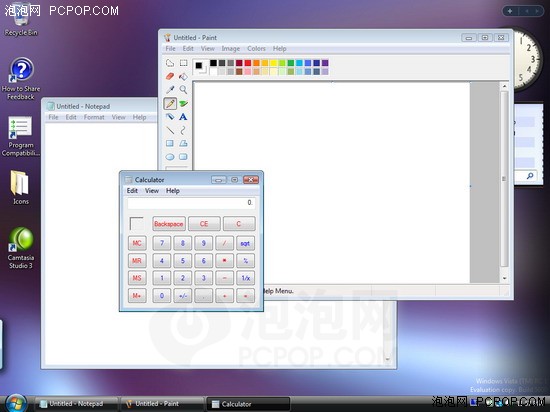Open Calculator View menu

click(x=152, y=191)
